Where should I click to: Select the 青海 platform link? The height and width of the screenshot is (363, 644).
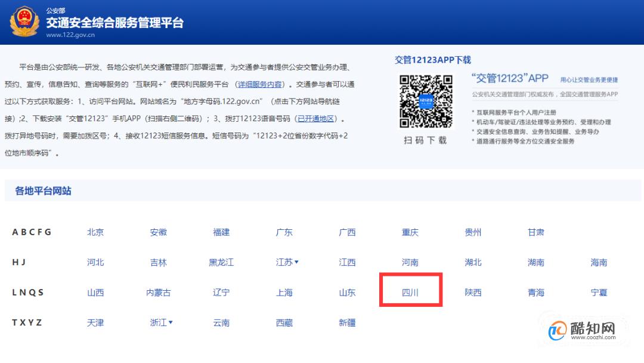tap(536, 293)
